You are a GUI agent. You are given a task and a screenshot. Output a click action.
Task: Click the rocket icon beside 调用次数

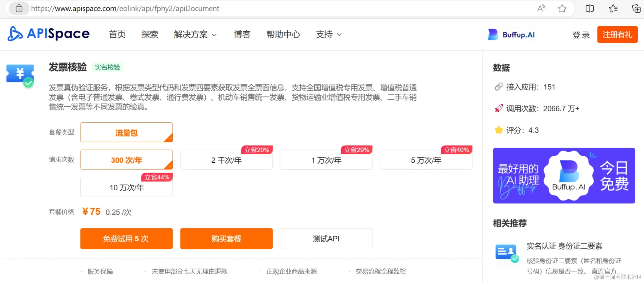(x=499, y=108)
